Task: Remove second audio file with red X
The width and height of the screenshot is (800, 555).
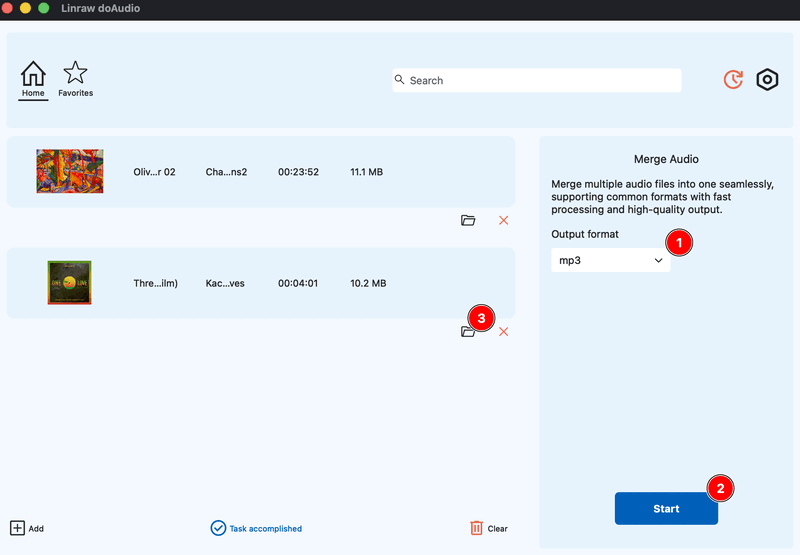Action: (x=503, y=331)
